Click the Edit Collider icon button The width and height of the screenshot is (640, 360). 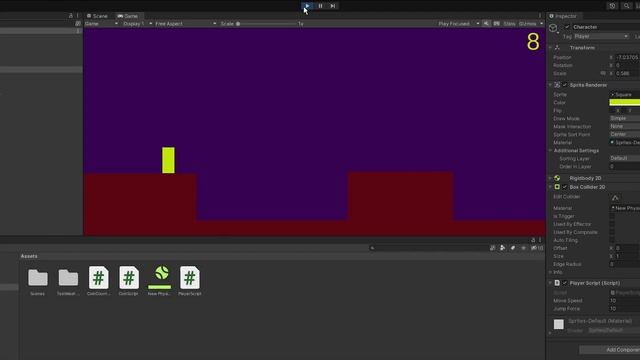[x=615, y=198]
